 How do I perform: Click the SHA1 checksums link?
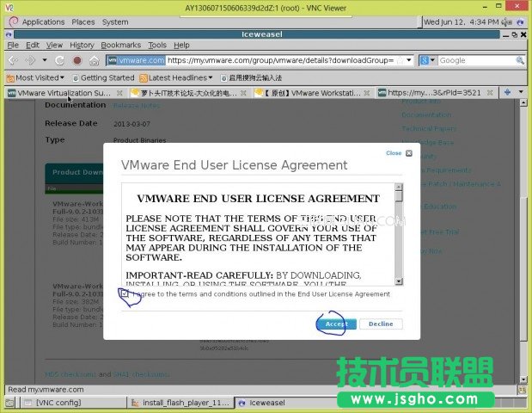pos(141,374)
